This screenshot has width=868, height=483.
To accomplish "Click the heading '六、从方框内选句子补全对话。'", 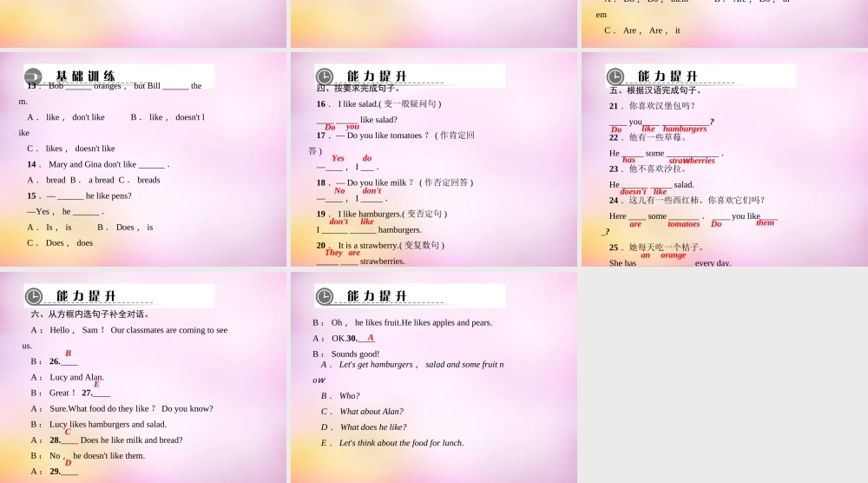I will point(90,314).
